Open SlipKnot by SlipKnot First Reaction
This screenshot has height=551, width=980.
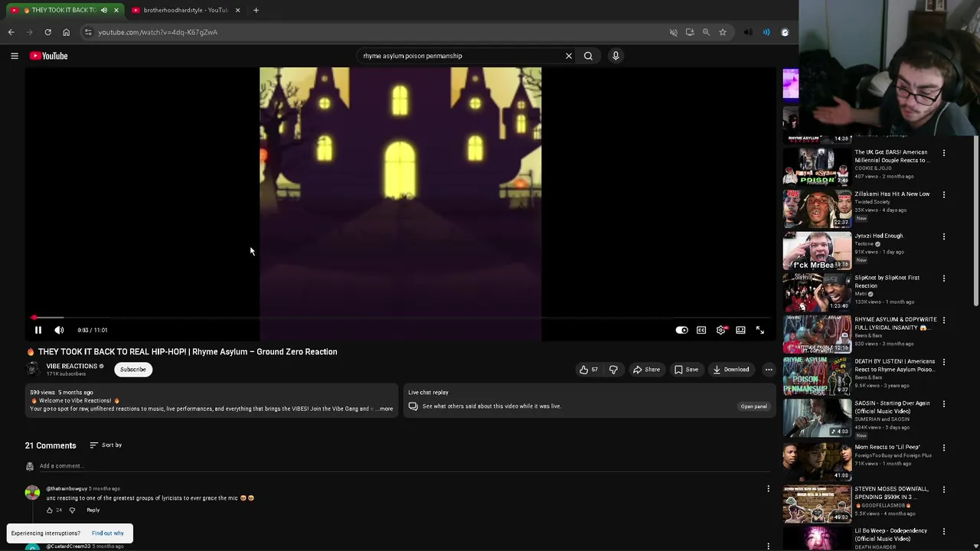887,282
